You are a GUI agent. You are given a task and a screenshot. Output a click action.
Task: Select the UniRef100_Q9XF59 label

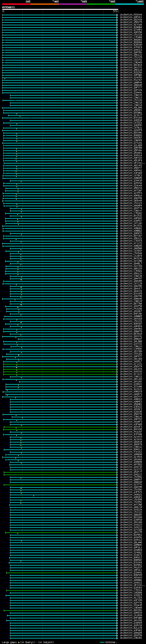[131, 636]
